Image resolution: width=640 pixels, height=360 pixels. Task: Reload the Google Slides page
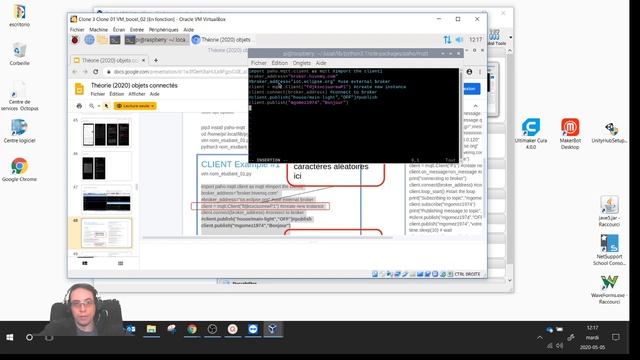(x=96, y=71)
